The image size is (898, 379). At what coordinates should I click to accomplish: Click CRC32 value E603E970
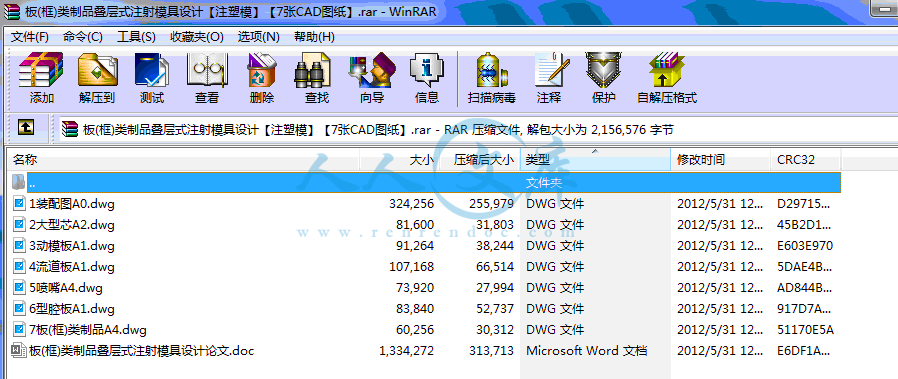tap(805, 246)
